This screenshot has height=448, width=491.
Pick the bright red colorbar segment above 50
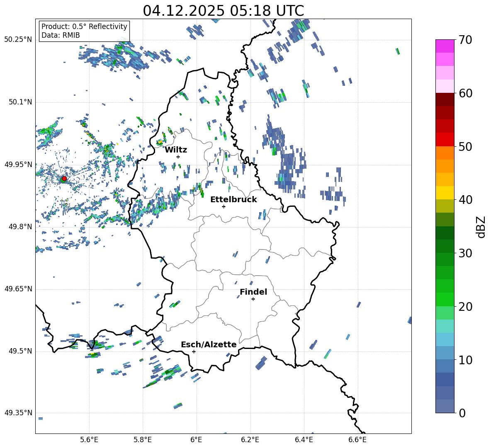point(445,139)
